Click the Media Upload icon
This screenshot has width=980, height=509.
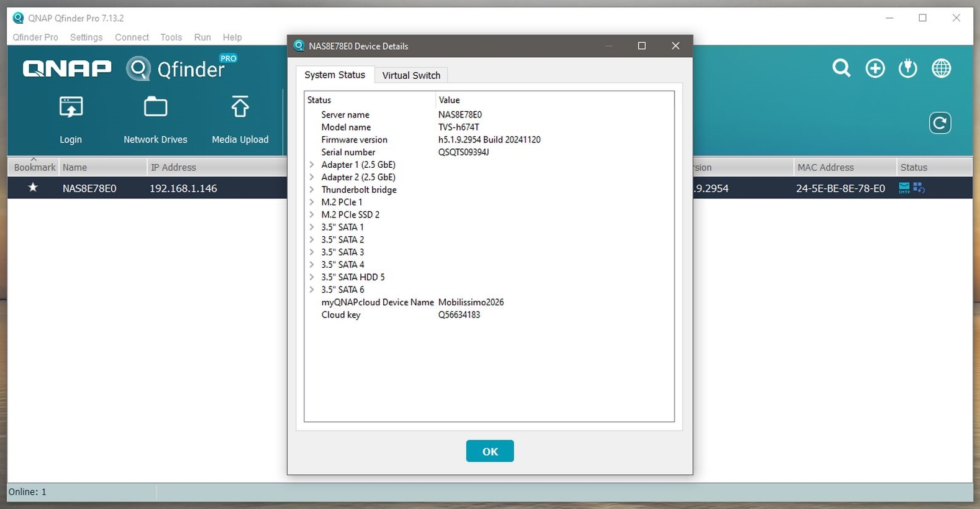[240, 108]
